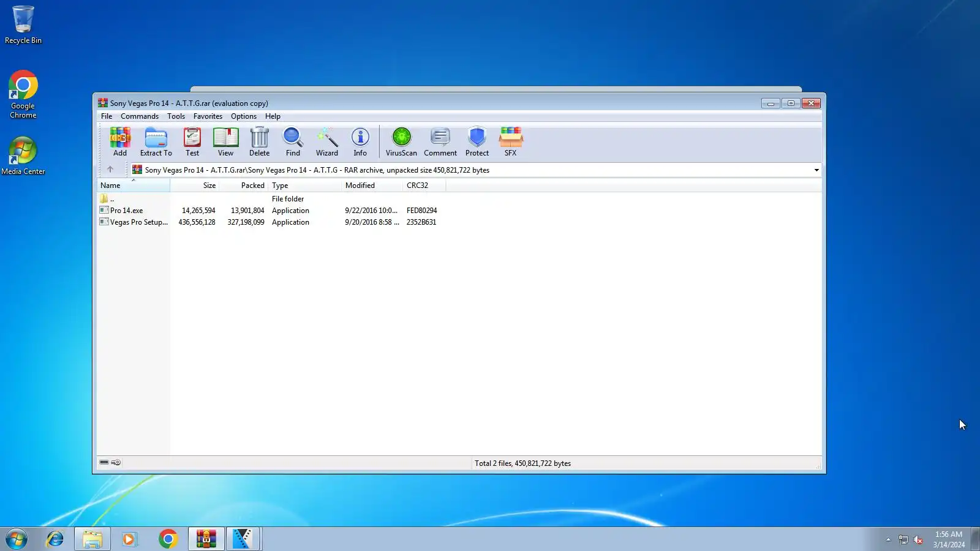980x551 pixels.
Task: Click the status bar key icon
Action: coord(116,463)
